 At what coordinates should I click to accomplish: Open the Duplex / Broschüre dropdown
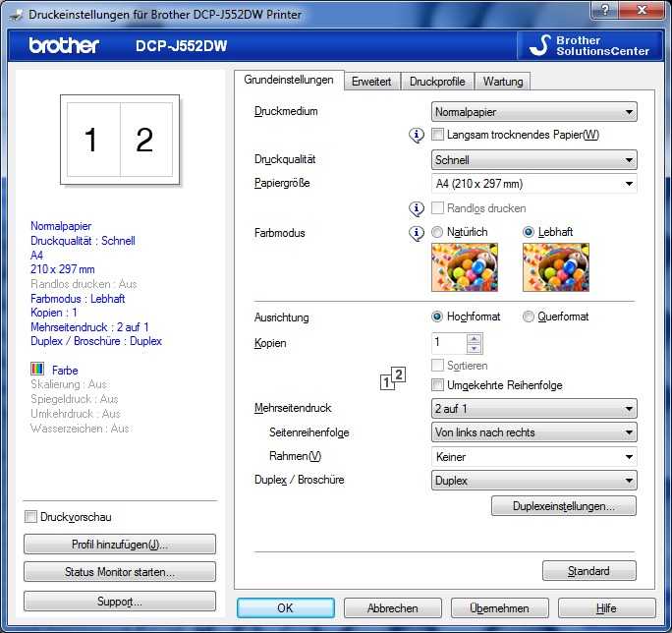coord(534,481)
